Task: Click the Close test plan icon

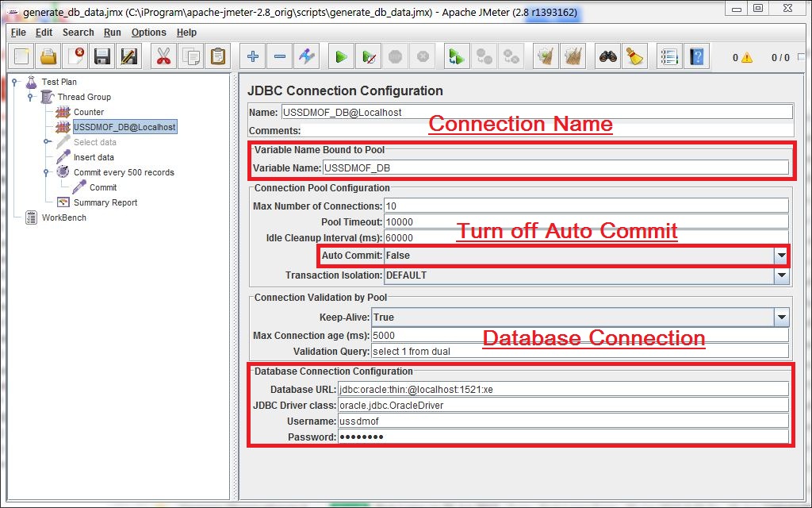Action: coord(75,56)
